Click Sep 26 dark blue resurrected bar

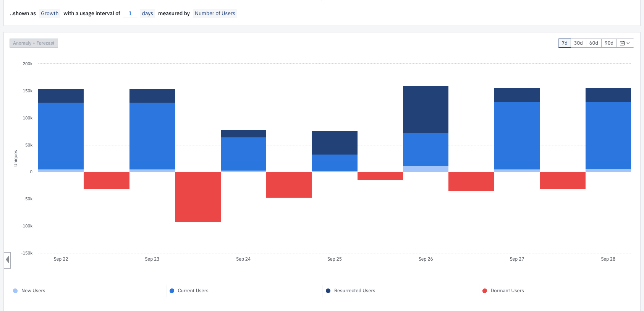(426, 110)
